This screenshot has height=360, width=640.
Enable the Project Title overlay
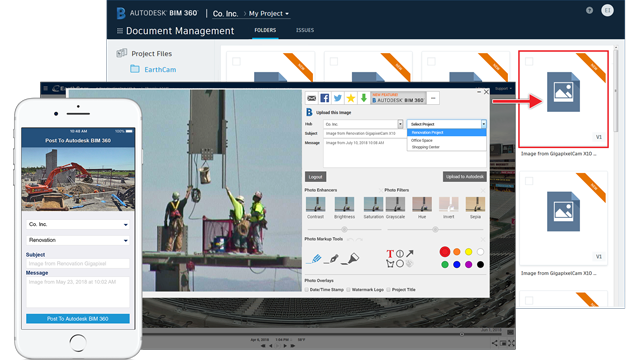388,290
